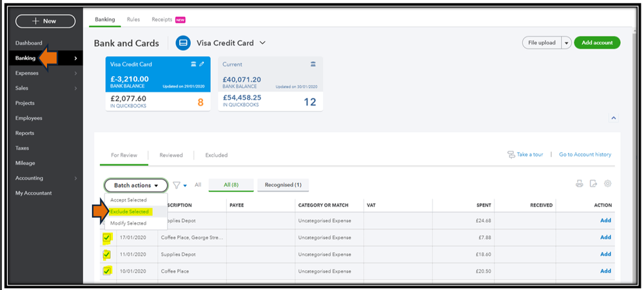Click the Take a tour icon

tap(511, 155)
